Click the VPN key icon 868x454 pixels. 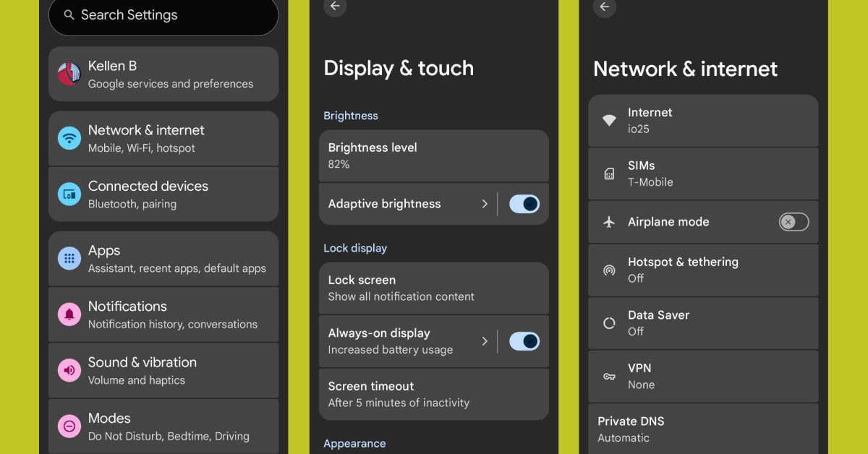coord(609,377)
